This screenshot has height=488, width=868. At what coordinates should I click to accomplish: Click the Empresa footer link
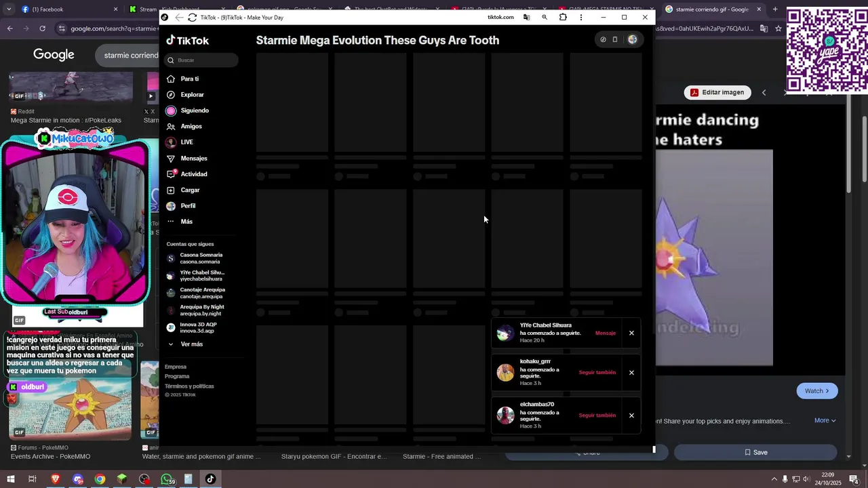pos(176,367)
